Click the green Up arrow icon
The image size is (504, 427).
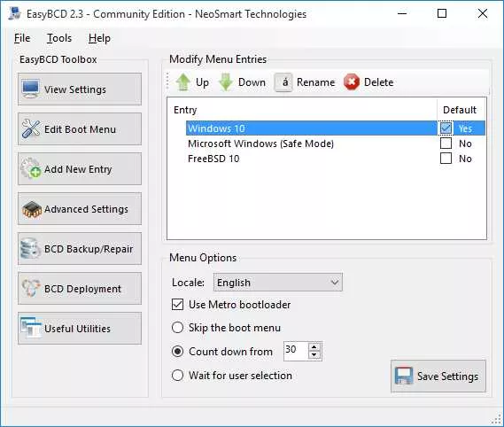coord(183,82)
